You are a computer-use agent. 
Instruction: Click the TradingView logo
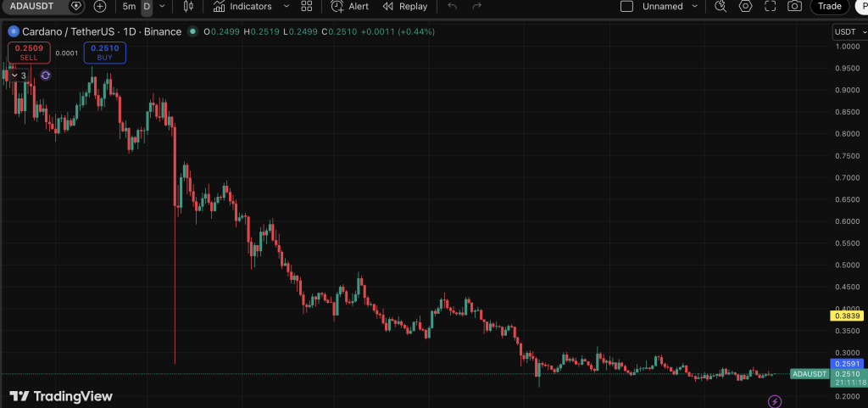[61, 396]
